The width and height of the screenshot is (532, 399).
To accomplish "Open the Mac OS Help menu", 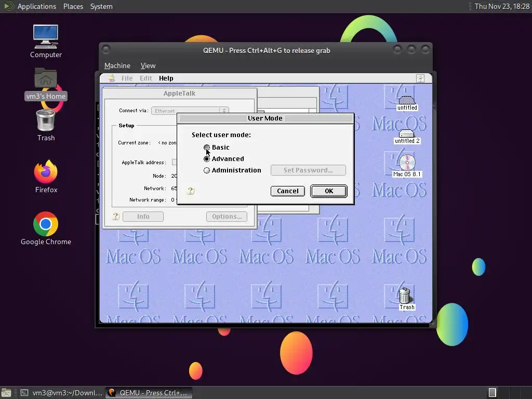I will tap(166, 78).
